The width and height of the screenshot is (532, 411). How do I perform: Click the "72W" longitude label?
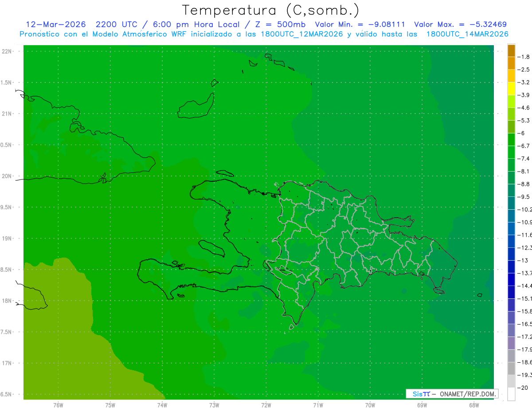tap(266, 405)
